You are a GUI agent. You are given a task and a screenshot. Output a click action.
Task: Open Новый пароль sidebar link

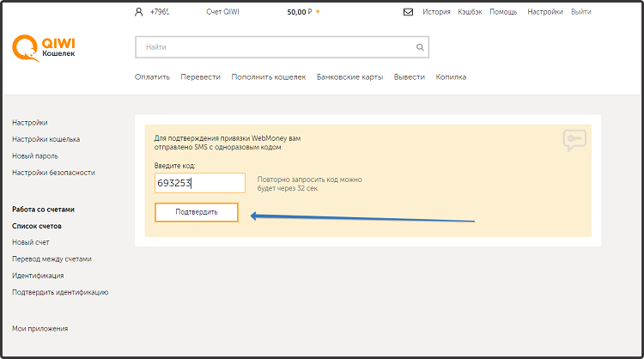[x=35, y=156]
